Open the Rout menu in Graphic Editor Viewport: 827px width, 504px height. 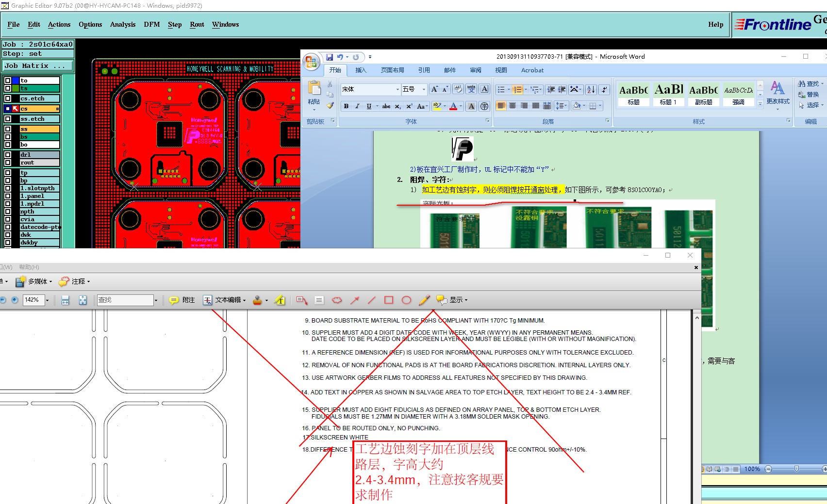(197, 24)
